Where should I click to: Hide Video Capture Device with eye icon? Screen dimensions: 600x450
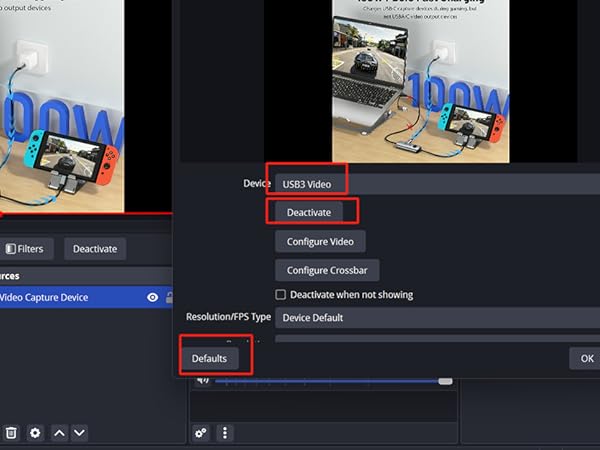pos(152,297)
